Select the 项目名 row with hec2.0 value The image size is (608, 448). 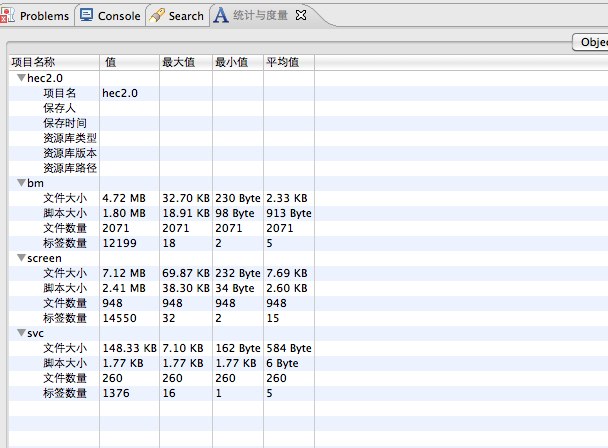point(60,92)
